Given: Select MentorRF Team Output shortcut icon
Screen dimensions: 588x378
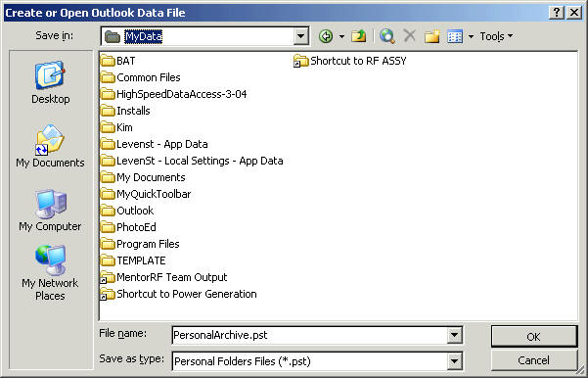Looking at the screenshot, I should (x=108, y=277).
